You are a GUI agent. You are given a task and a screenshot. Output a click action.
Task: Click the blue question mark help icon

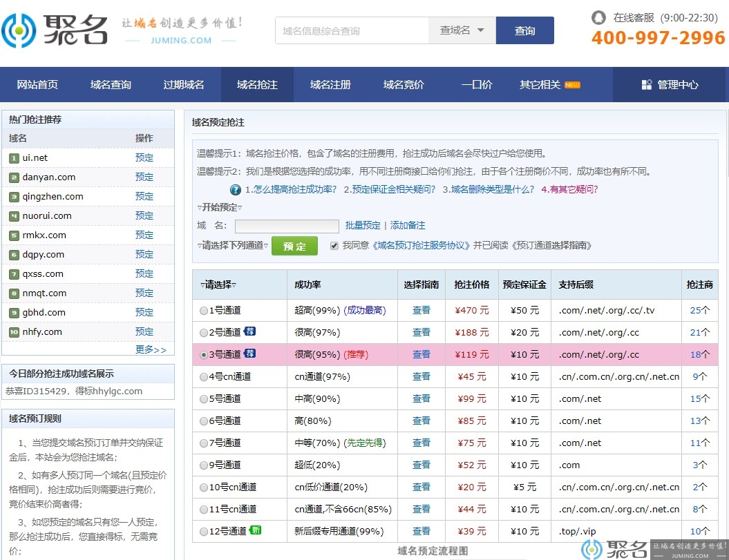(x=235, y=190)
